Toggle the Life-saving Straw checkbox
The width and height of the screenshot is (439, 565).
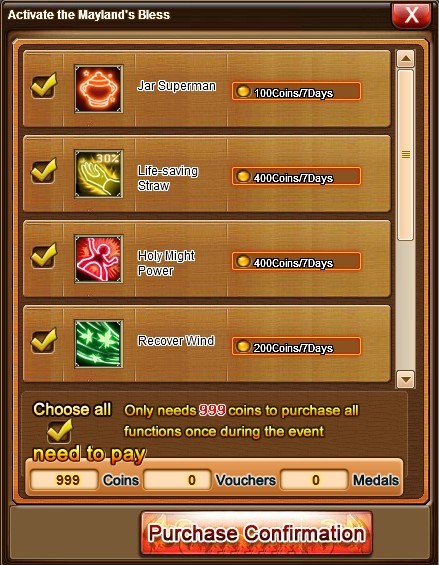point(43,171)
